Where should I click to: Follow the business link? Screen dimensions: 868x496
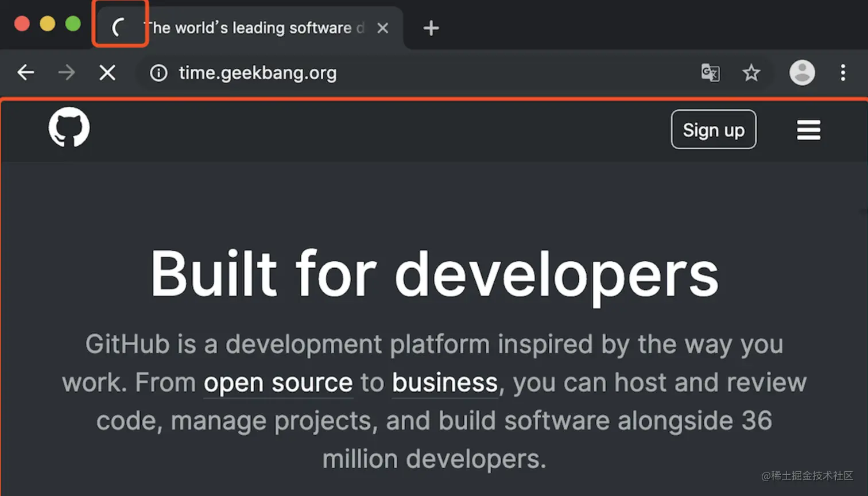click(x=444, y=383)
